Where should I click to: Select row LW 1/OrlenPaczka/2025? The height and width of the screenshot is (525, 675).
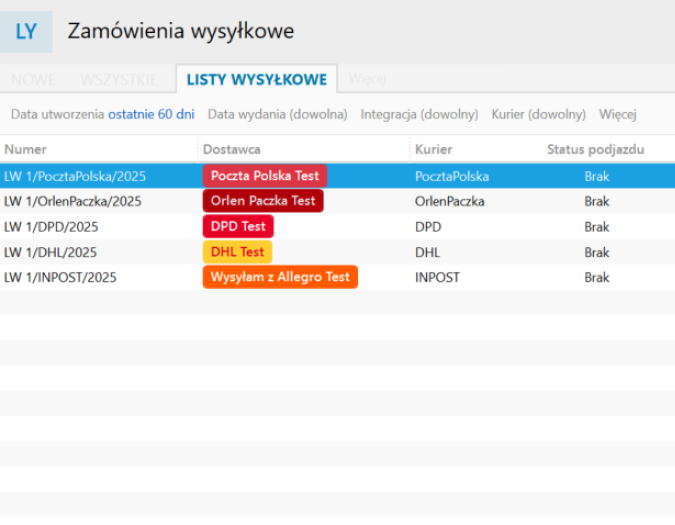338,201
